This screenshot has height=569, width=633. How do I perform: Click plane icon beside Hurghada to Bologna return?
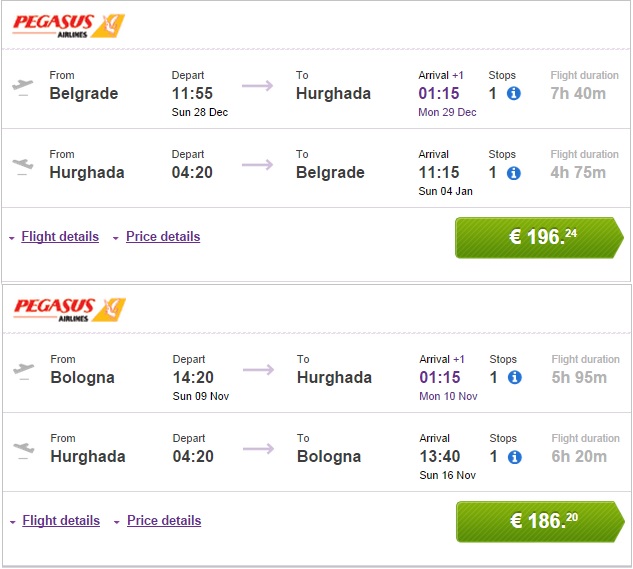(x=22, y=449)
